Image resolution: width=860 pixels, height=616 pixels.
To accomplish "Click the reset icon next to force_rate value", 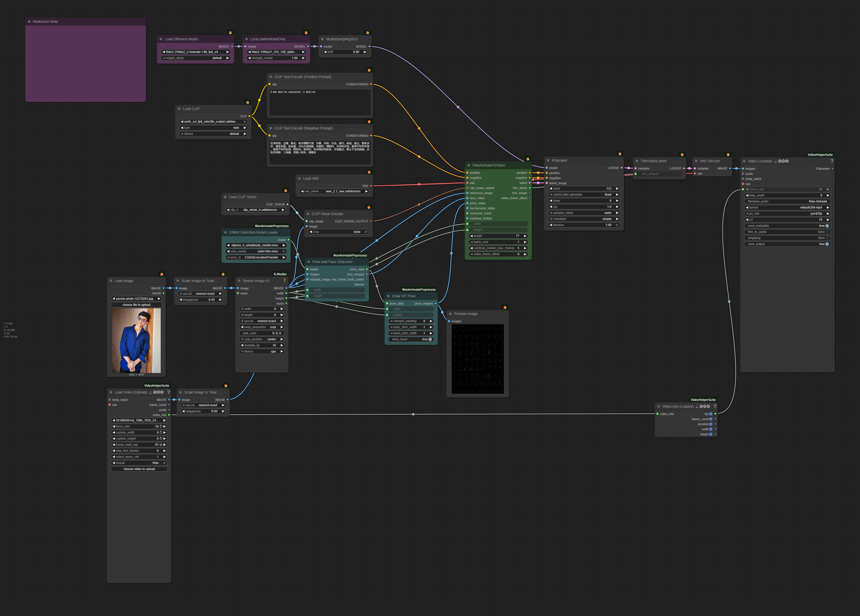I will pos(161,426).
